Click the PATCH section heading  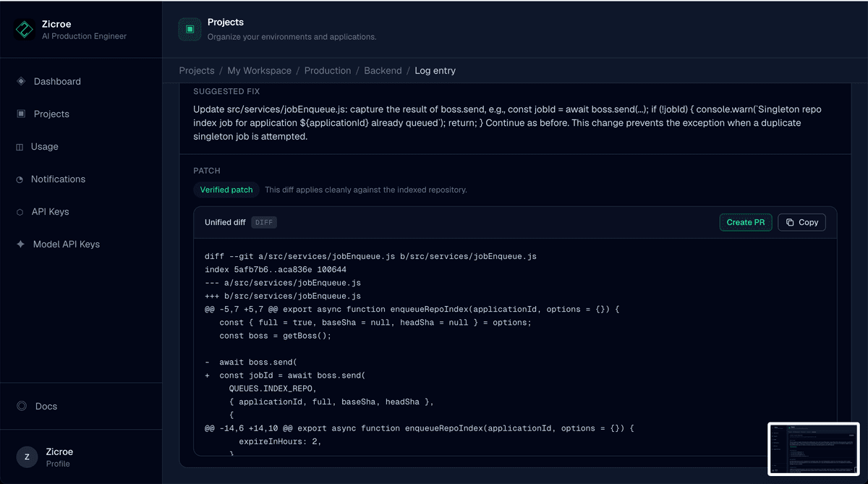207,171
